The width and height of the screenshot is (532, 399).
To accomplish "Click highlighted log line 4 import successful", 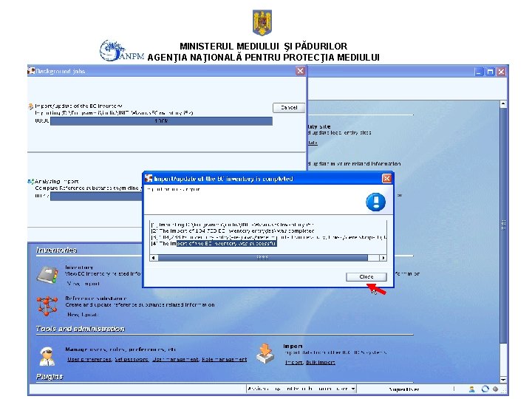I will (214, 244).
